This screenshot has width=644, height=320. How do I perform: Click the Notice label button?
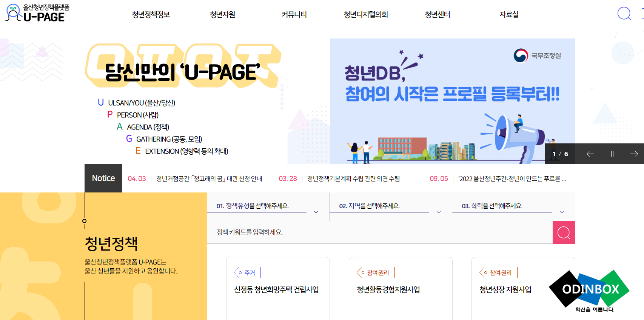103,178
